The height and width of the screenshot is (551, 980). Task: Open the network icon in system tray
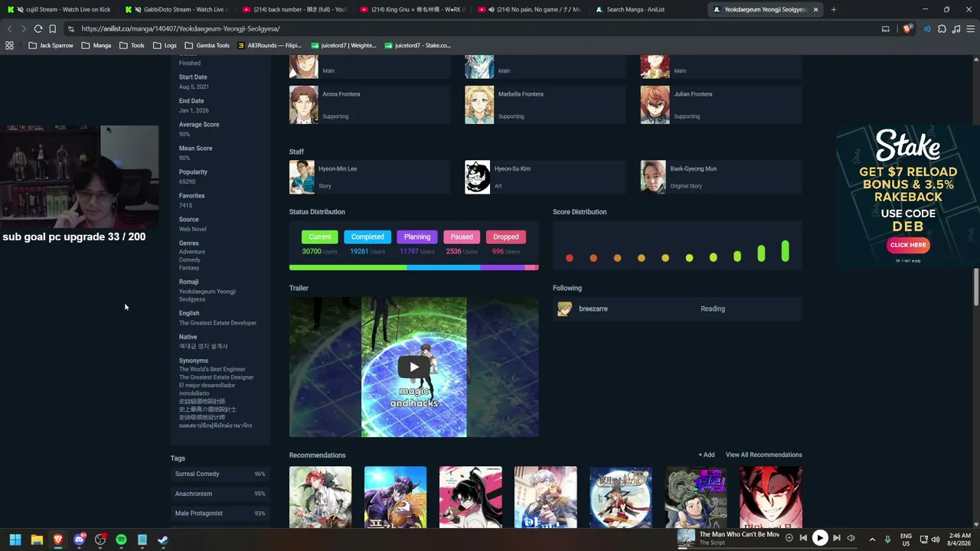click(924, 540)
